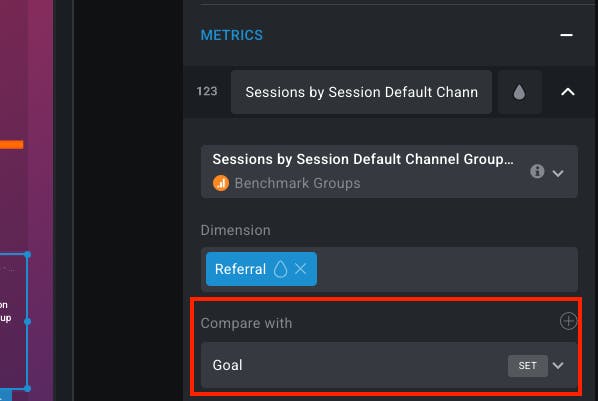Screen dimensions: 598x401
Task: Click the info icon on the metric selector
Action: tap(537, 171)
